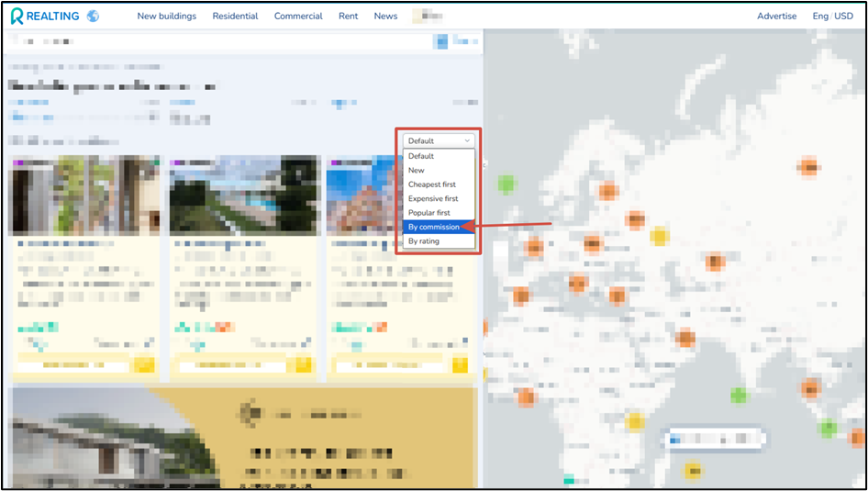Change language via Eng selector
Viewport: 868px width, 491px height.
pyautogui.click(x=820, y=16)
